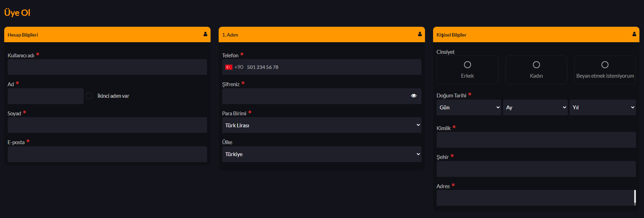Expand the Yıl year dropdown
This screenshot has height=218, width=644.
tap(603, 107)
